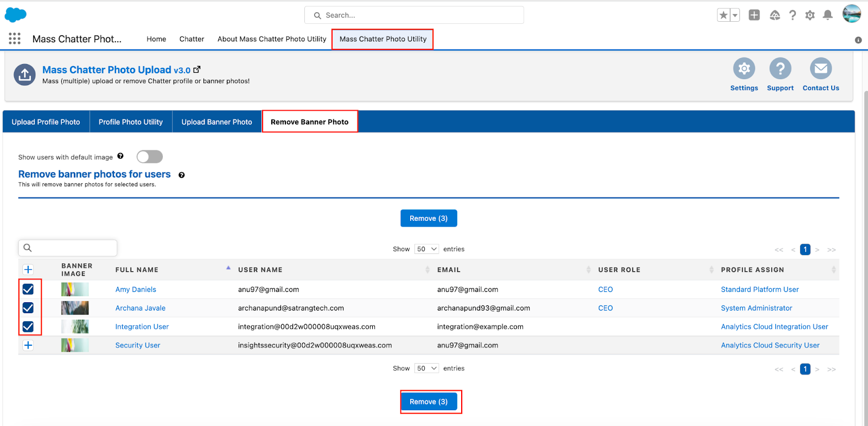Image resolution: width=868 pixels, height=426 pixels.
Task: Open the Contact Us envelope icon
Action: pos(821,68)
